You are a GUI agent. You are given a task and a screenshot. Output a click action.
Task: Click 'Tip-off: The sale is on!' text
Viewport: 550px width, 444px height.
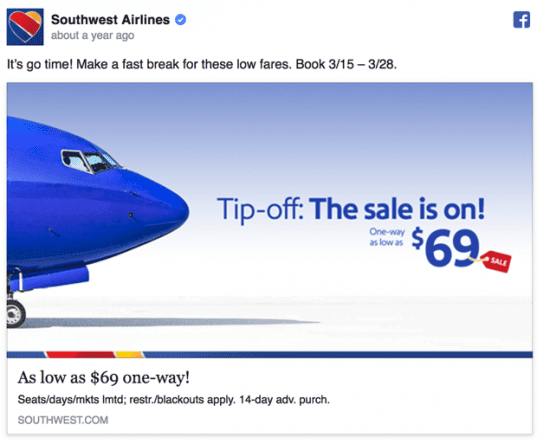coord(351,209)
